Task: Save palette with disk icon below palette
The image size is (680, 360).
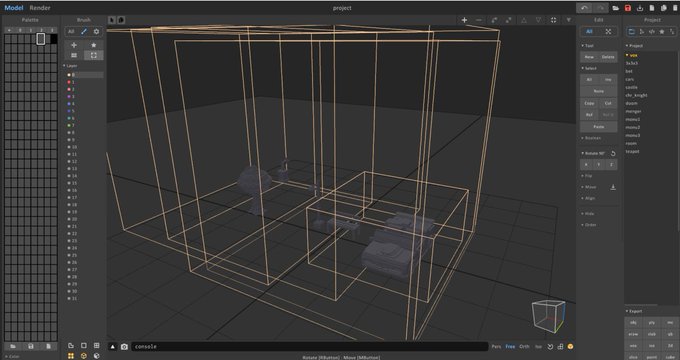Action: [x=30, y=347]
